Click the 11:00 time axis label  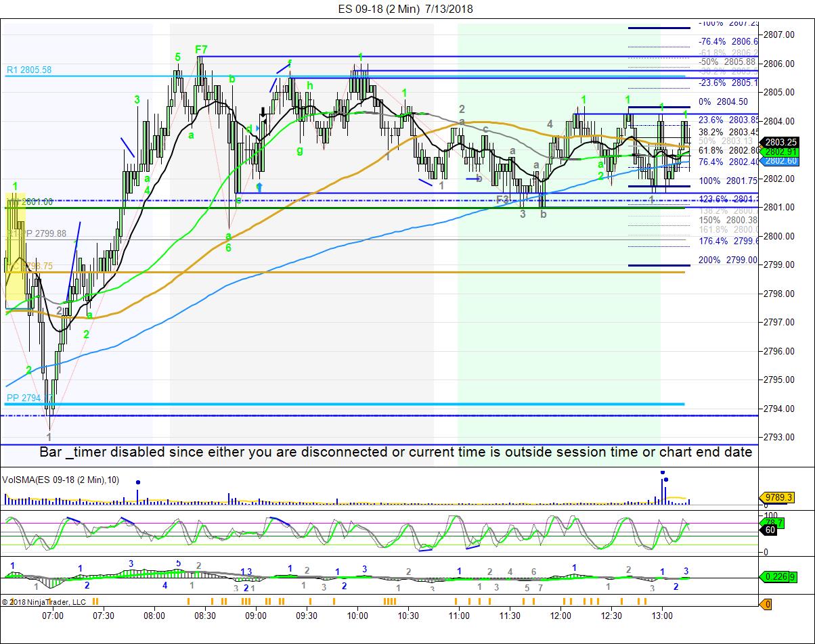pyautogui.click(x=459, y=615)
